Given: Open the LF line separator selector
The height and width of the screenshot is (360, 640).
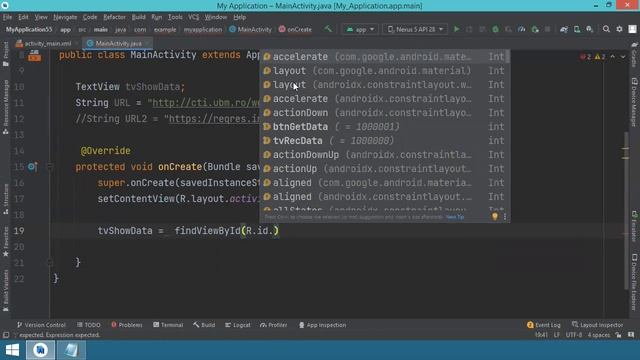Looking at the screenshot, I should coord(557,335).
